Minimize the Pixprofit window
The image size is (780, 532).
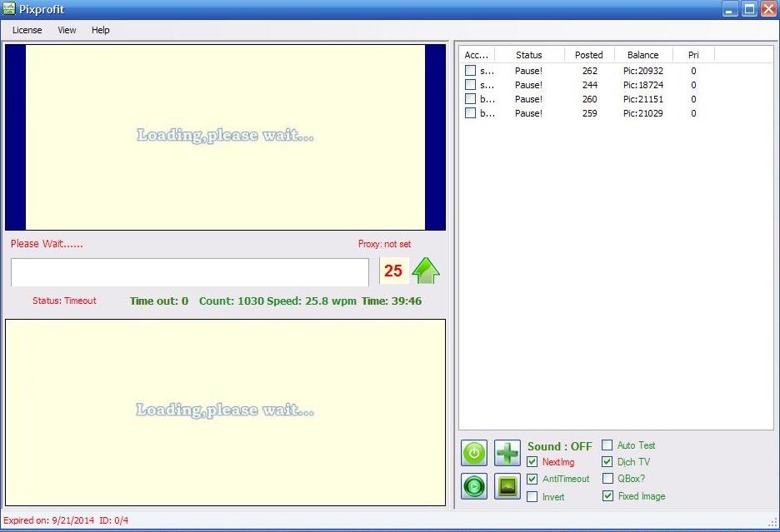coord(730,9)
